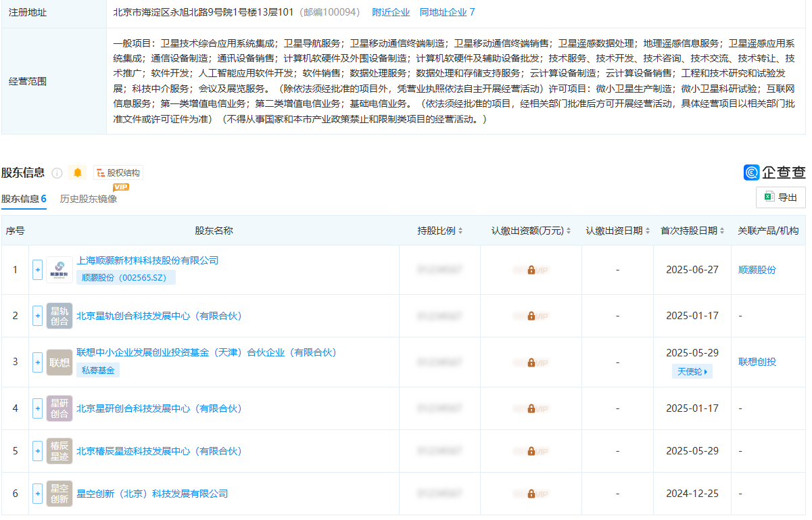This screenshot has height=520, width=812.
Task: Expand row for 上海顺灏新材料科技股份有限公司
Action: tap(37, 270)
